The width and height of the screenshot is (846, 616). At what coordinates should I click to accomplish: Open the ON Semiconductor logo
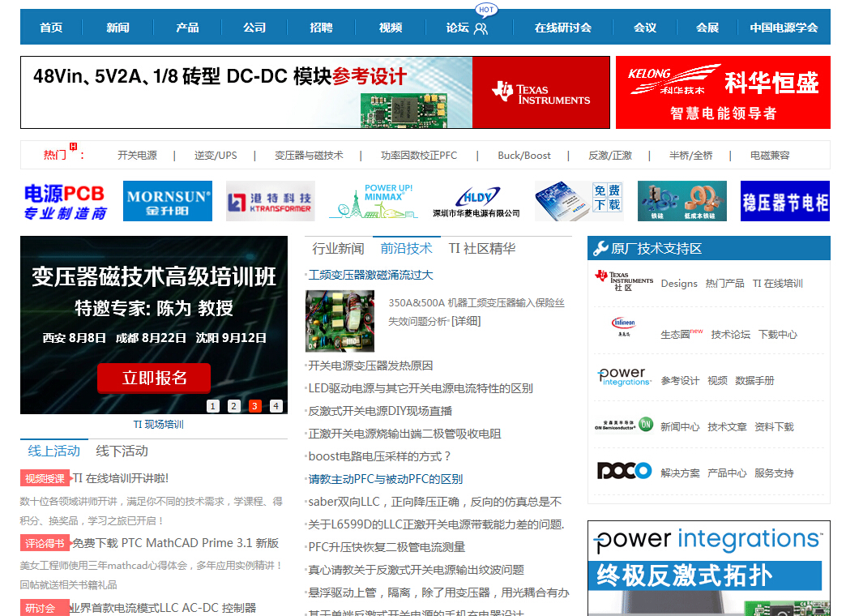[624, 425]
